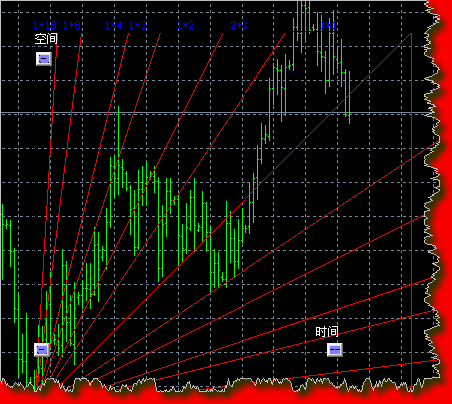Select the 1*1 Gann line label
Screen dimensions: 452x404
(x=328, y=25)
